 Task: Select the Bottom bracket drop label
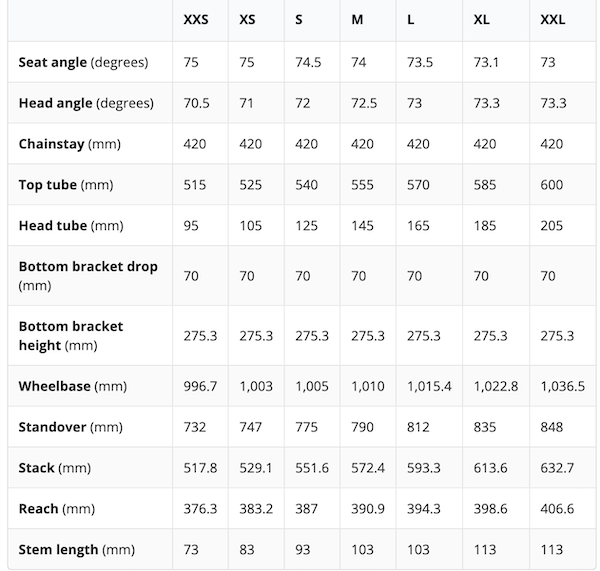(x=88, y=275)
